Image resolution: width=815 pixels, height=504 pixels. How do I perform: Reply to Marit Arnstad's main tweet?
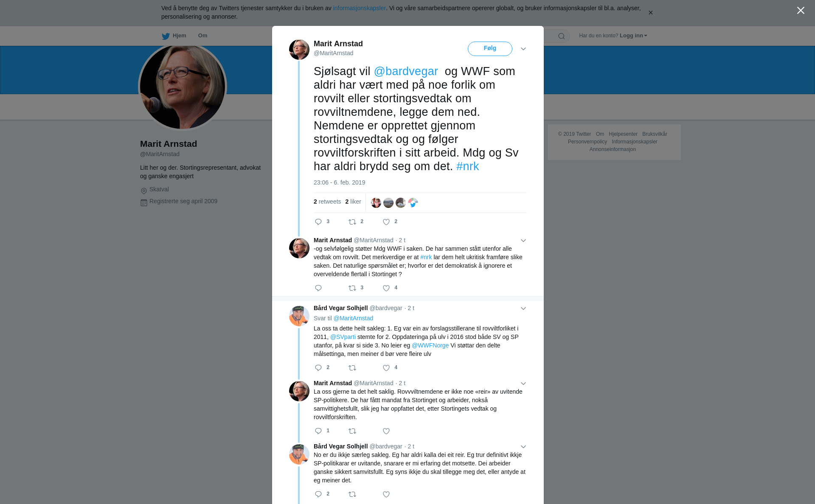318,222
